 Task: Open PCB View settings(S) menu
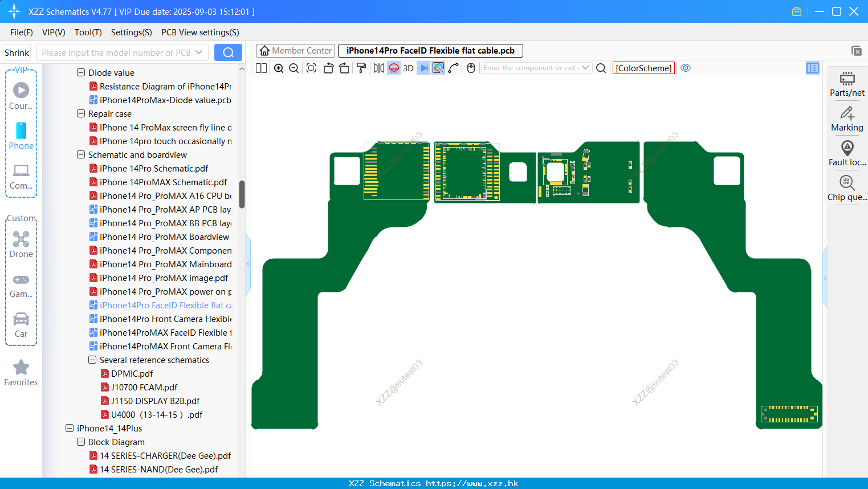click(x=200, y=32)
